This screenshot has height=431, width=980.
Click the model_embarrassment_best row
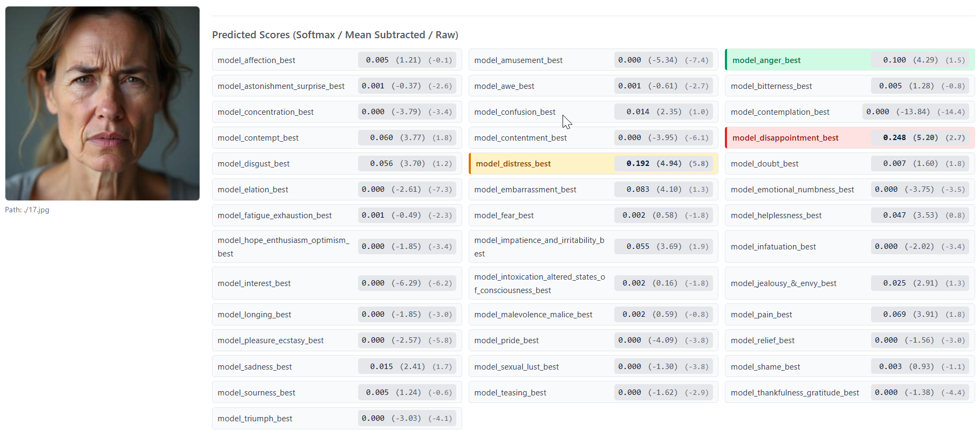point(593,190)
